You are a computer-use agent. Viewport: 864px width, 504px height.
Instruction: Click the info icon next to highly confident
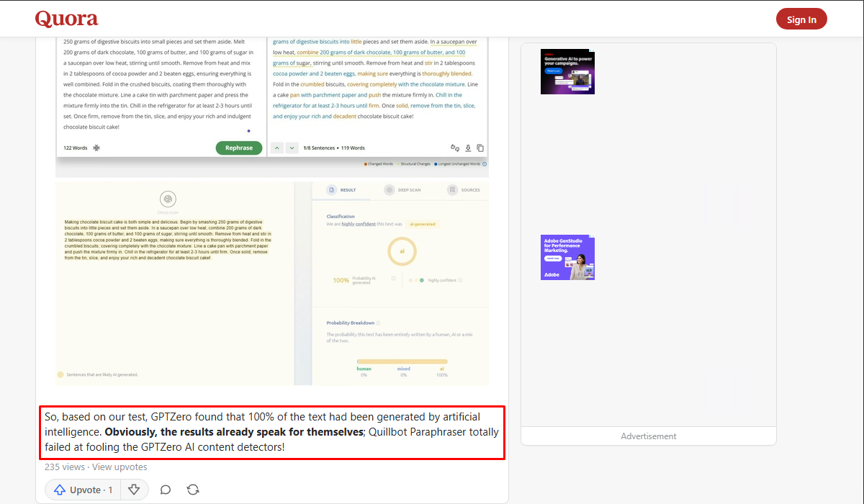tap(460, 280)
